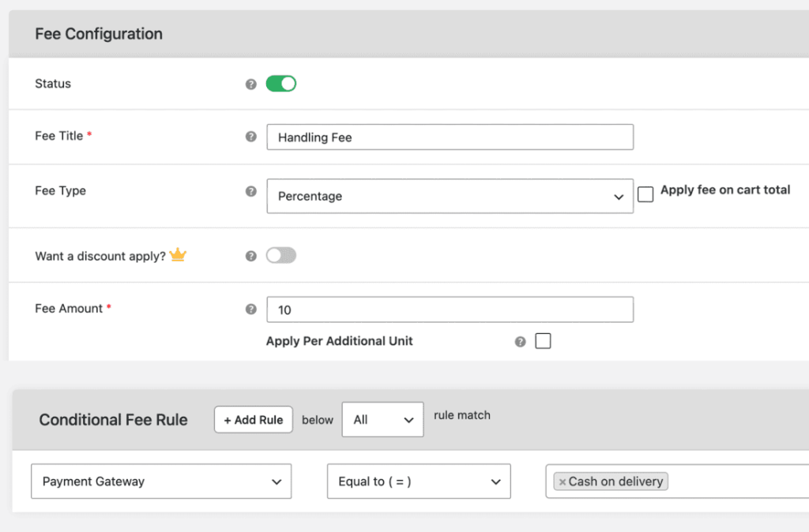Click the payment gateway values field
This screenshot has width=809, height=532.
677,481
